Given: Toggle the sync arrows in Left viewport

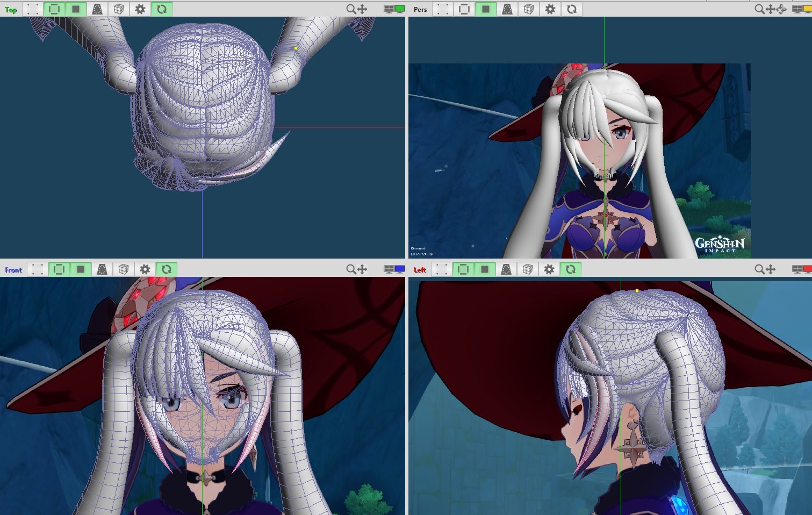Looking at the screenshot, I should click(x=571, y=269).
